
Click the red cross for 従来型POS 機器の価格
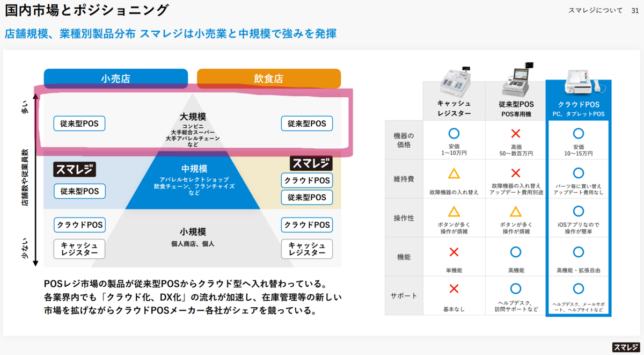pos(516,133)
